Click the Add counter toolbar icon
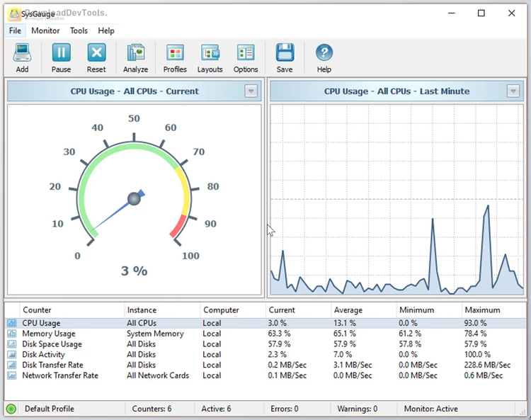The width and height of the screenshot is (531, 420). pos(23,53)
